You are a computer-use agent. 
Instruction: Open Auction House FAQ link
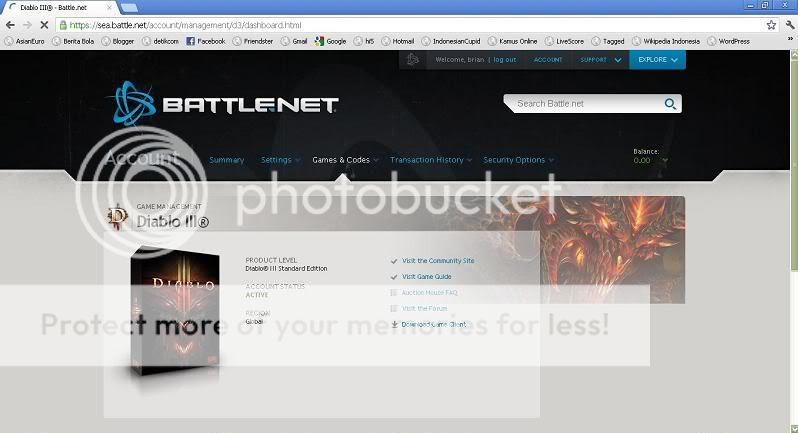click(x=429, y=293)
